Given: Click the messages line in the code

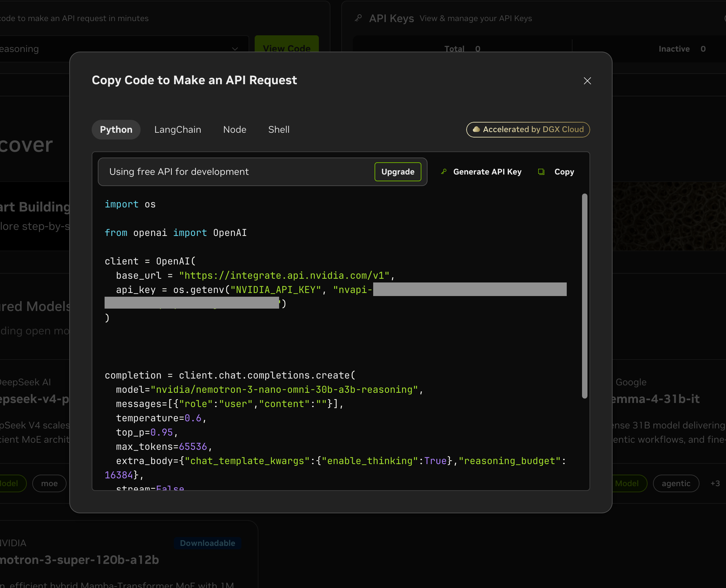Looking at the screenshot, I should pos(230,404).
